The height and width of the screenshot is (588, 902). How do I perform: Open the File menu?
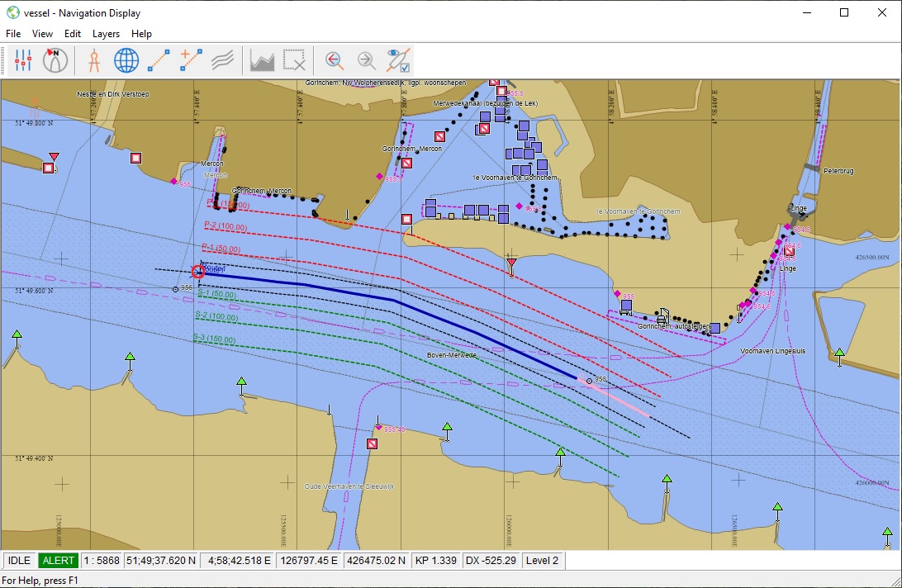(13, 34)
